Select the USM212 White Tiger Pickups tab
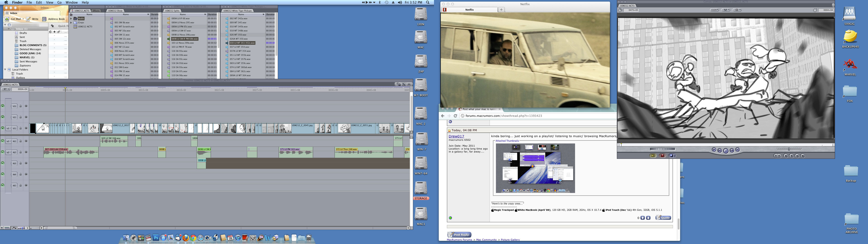 pyautogui.click(x=238, y=11)
